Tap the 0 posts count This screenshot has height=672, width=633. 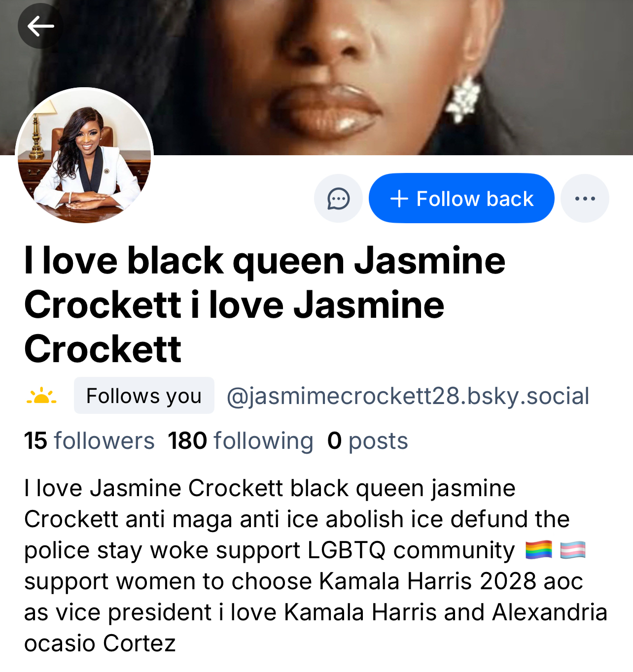368,440
